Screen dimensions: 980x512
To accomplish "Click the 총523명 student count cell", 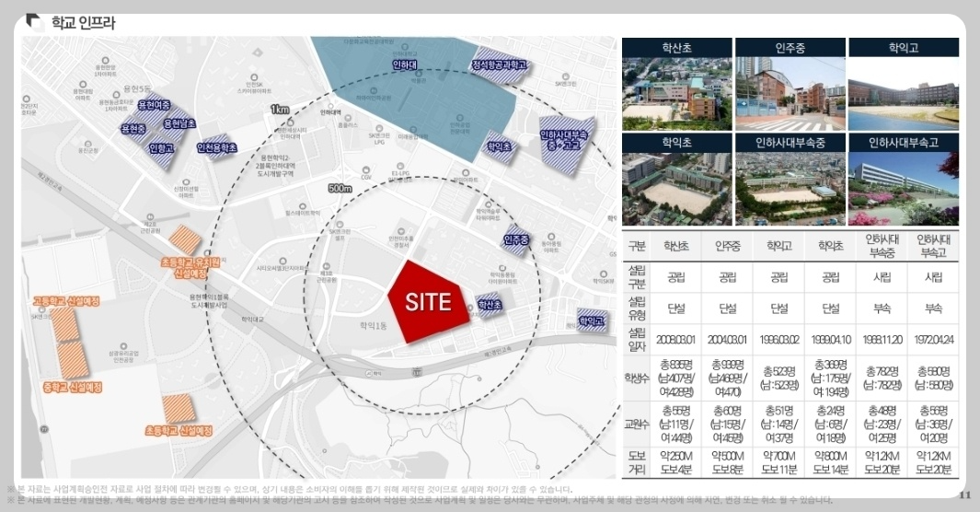I will 778,378.
